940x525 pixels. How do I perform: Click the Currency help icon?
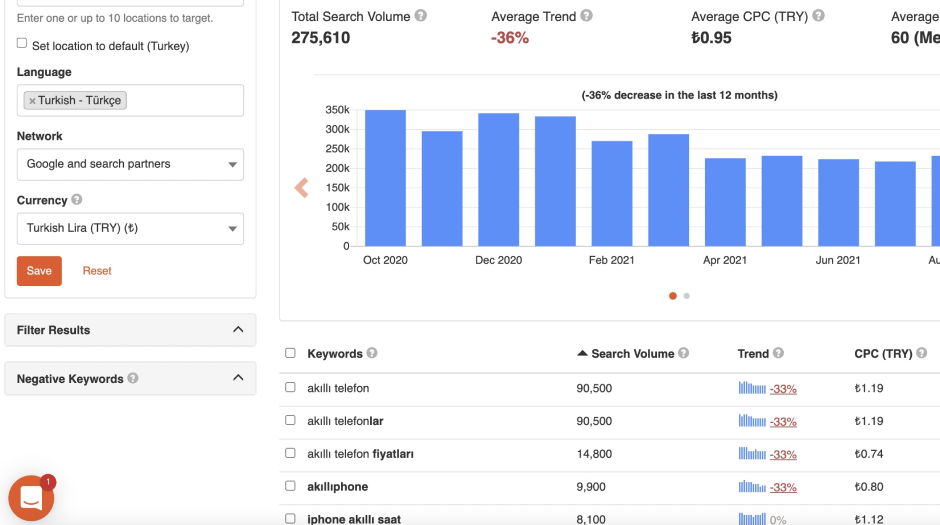77,200
